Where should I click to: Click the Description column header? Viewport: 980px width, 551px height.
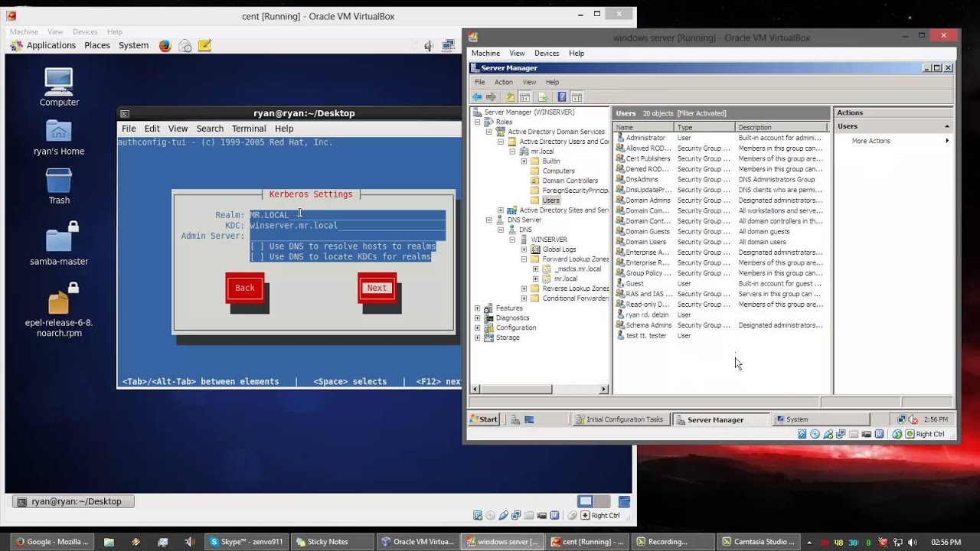coord(782,127)
